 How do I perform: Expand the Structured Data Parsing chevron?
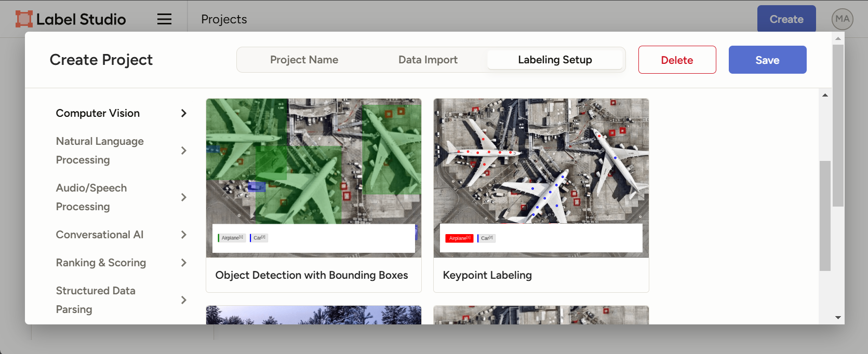pyautogui.click(x=183, y=300)
